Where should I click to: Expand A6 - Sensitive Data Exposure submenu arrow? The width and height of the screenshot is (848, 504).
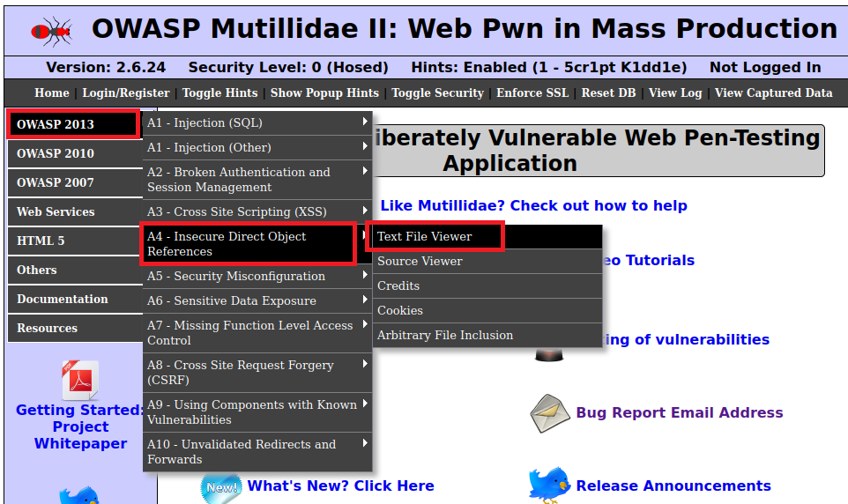tap(365, 299)
